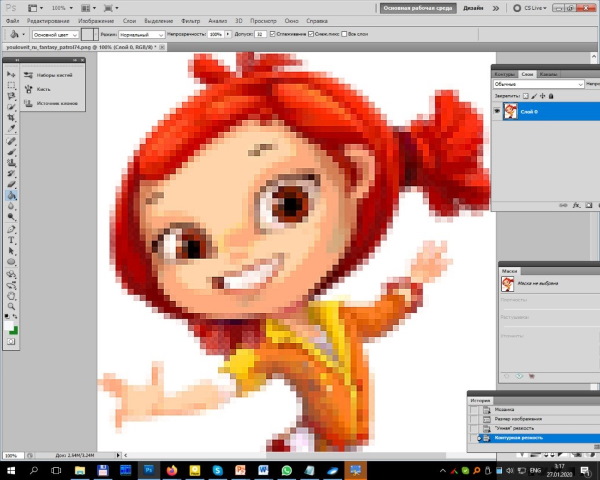
Task: Select the Healing Brush tool
Action: [x=11, y=141]
